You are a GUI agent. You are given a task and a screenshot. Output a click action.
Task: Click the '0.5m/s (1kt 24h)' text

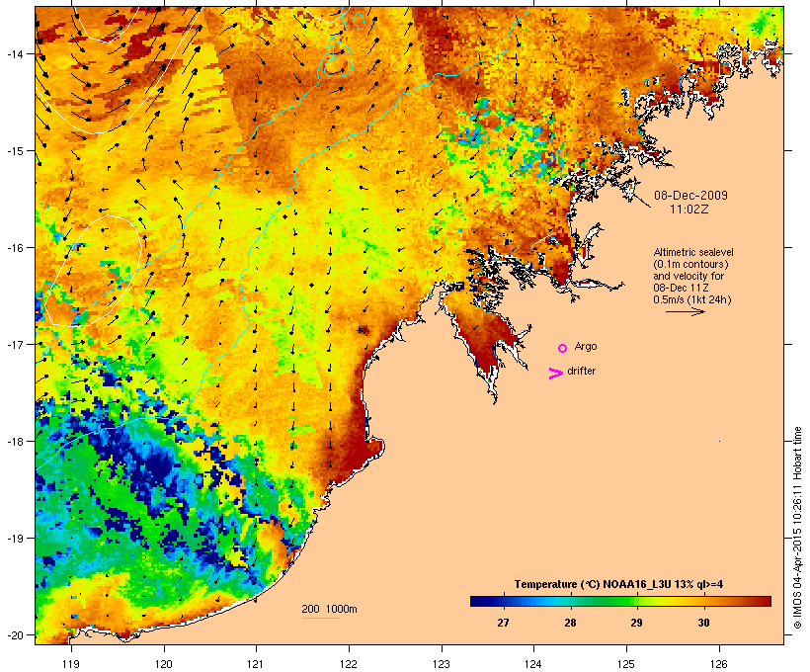pyautogui.click(x=692, y=299)
